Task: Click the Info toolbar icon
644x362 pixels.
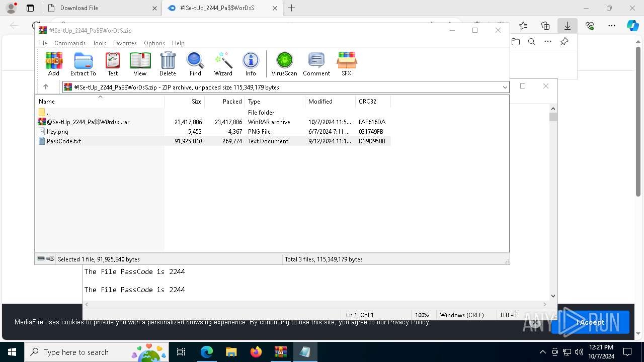Action: (251, 64)
